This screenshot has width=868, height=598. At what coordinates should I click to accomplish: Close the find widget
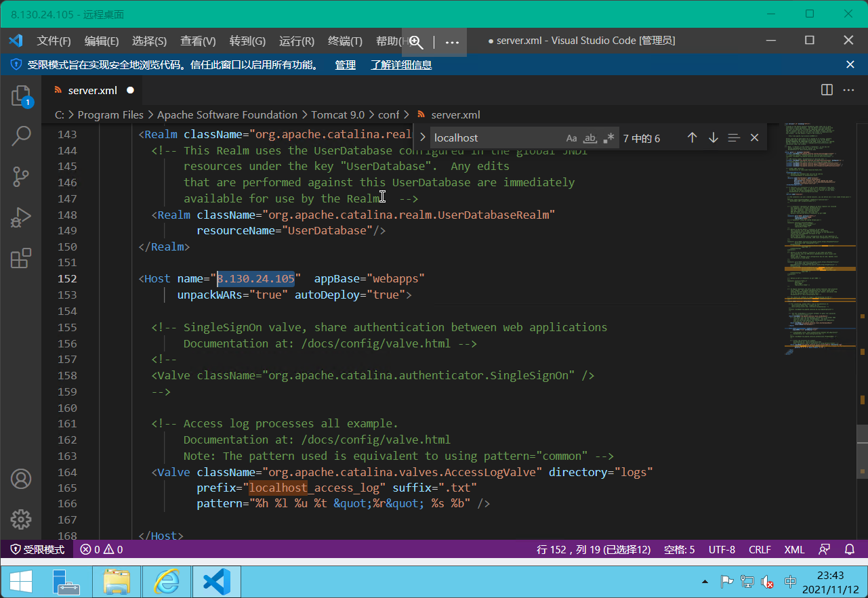point(754,138)
